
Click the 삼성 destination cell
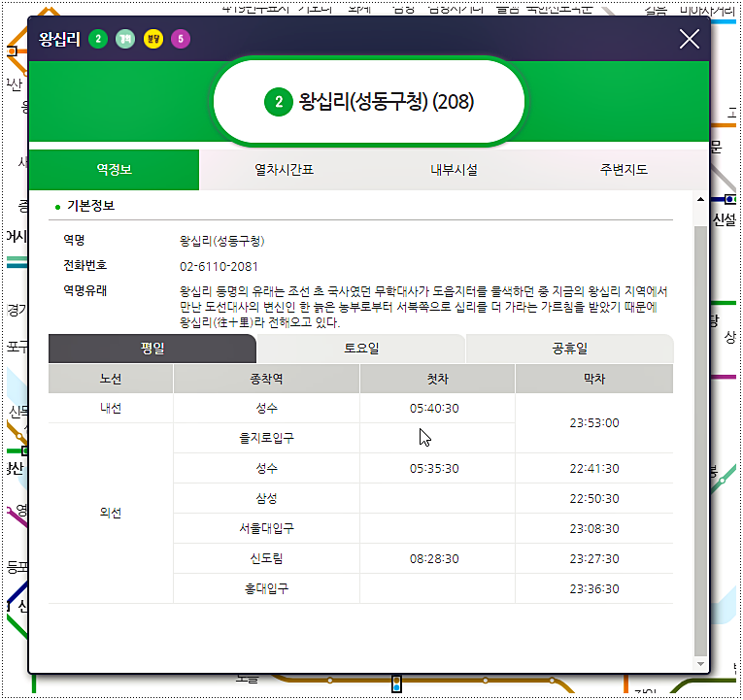pos(266,499)
